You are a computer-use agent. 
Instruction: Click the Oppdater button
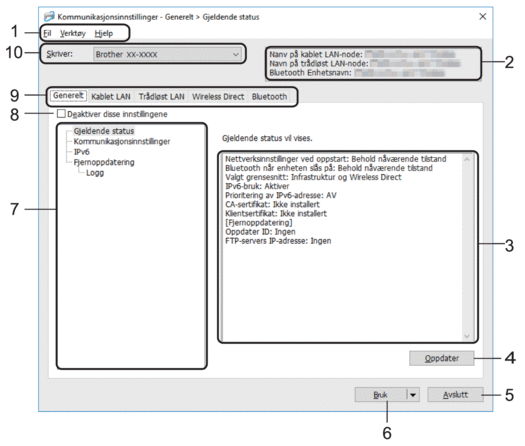click(442, 358)
